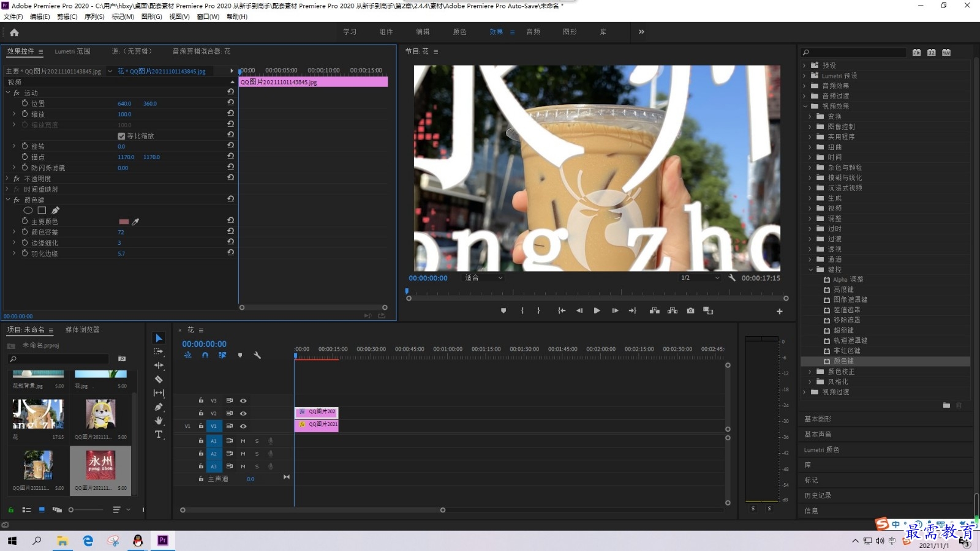Open timeline display settings wrench
980x551 pixels.
click(x=257, y=355)
